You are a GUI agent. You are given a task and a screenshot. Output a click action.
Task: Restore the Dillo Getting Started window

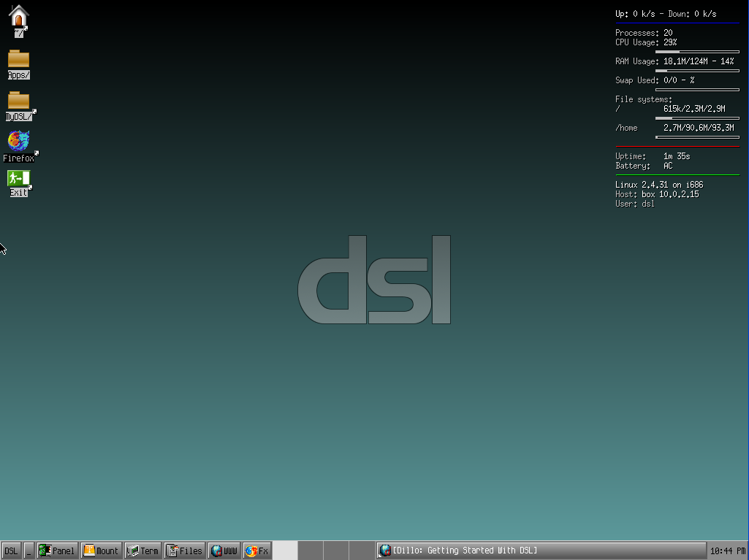(x=541, y=551)
